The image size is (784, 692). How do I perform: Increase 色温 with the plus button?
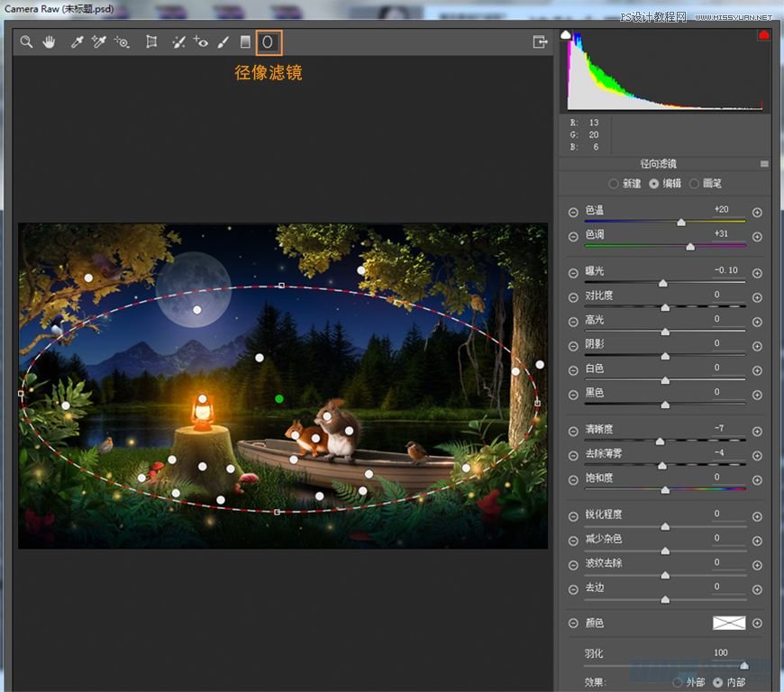[x=757, y=213]
